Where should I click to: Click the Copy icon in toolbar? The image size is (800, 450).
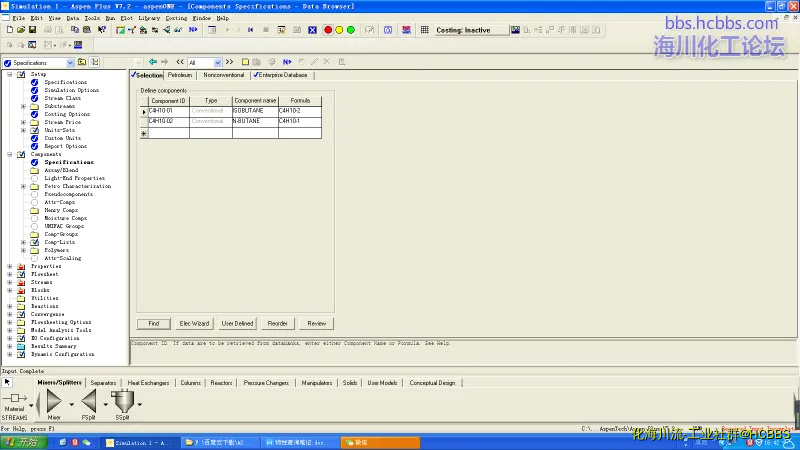(75, 30)
